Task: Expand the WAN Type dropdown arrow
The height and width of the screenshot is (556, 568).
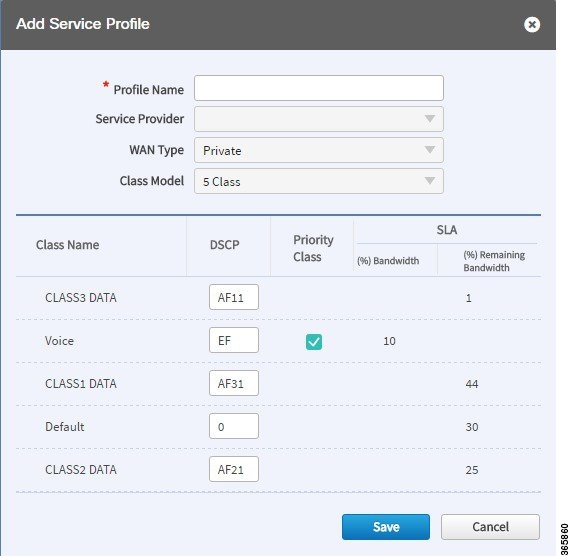Action: click(x=430, y=150)
